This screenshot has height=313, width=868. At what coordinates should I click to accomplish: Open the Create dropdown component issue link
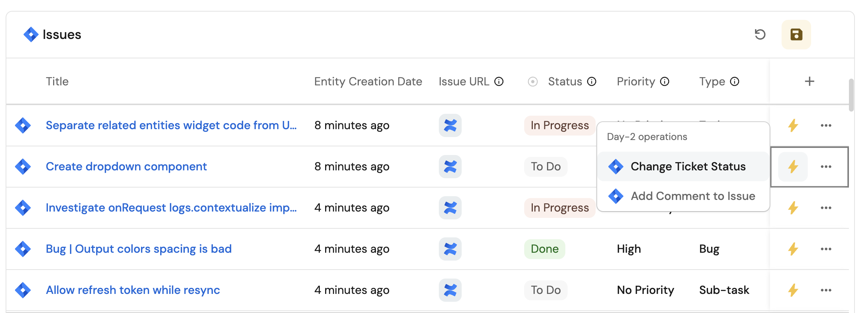pyautogui.click(x=126, y=167)
